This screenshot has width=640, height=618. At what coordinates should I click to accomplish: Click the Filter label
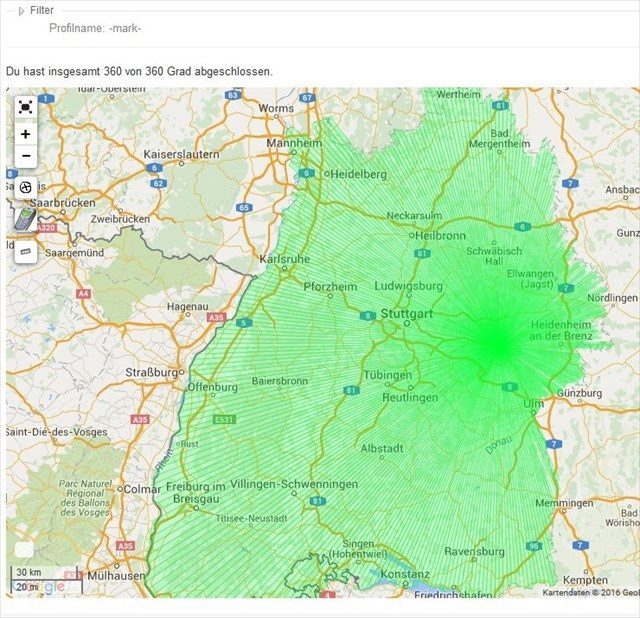coord(42,10)
